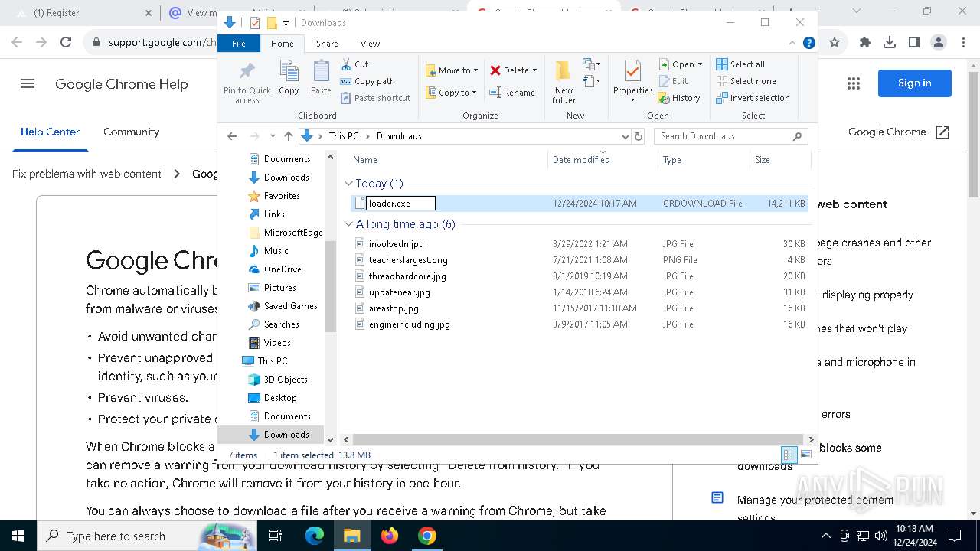Image resolution: width=980 pixels, height=551 pixels.
Task: Refresh the Downloads folder view
Action: [639, 136]
